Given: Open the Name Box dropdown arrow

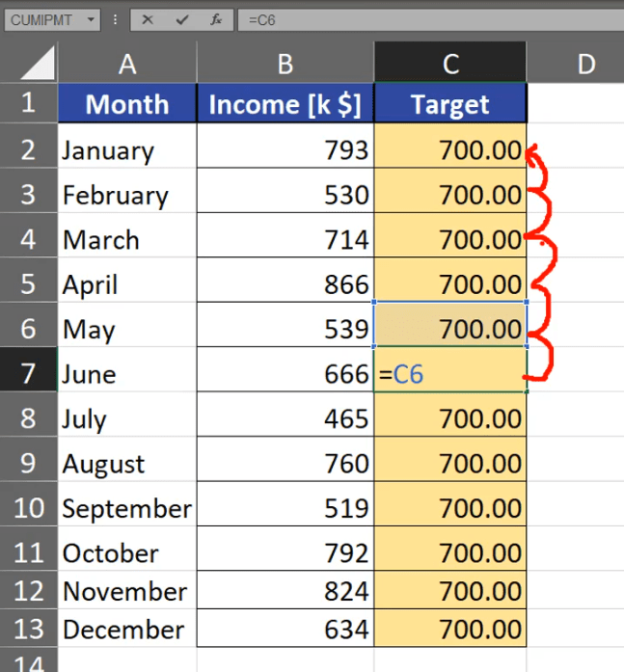Looking at the screenshot, I should (x=91, y=19).
